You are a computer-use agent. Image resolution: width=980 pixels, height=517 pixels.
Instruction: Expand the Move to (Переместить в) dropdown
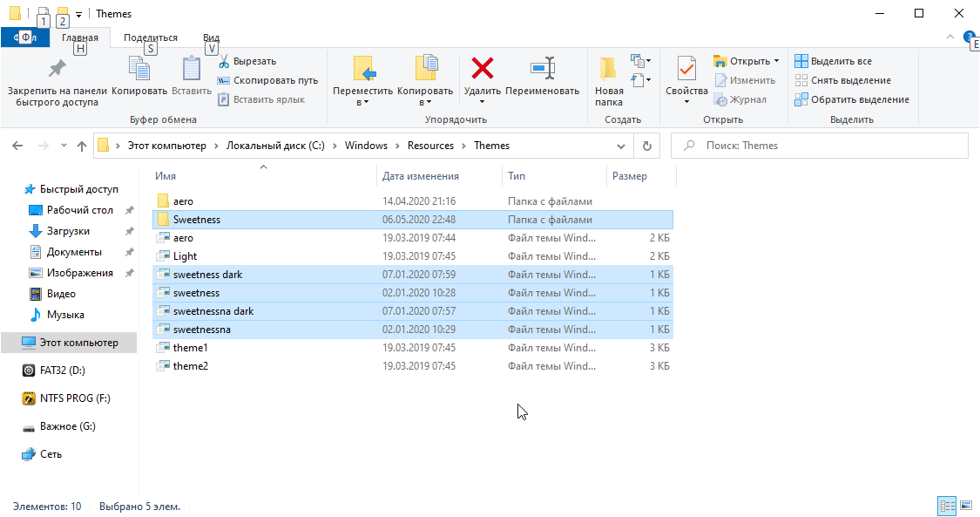point(364,102)
